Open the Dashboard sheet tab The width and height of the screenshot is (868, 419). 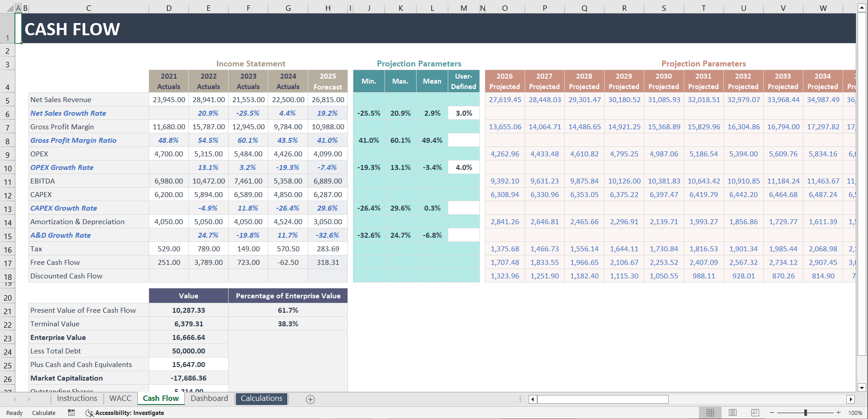pyautogui.click(x=209, y=398)
